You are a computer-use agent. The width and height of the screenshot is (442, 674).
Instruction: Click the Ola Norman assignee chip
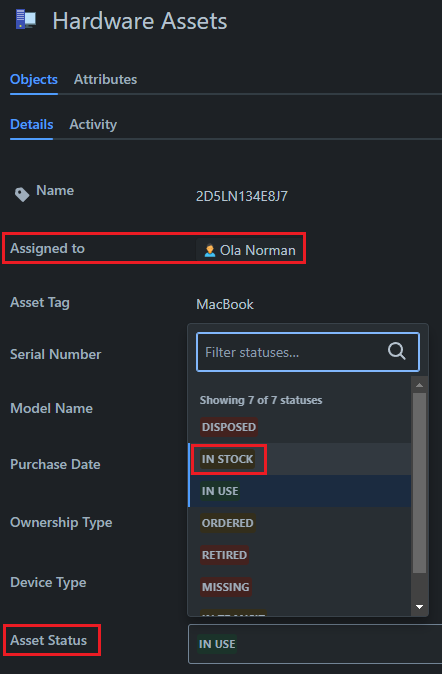tap(249, 250)
